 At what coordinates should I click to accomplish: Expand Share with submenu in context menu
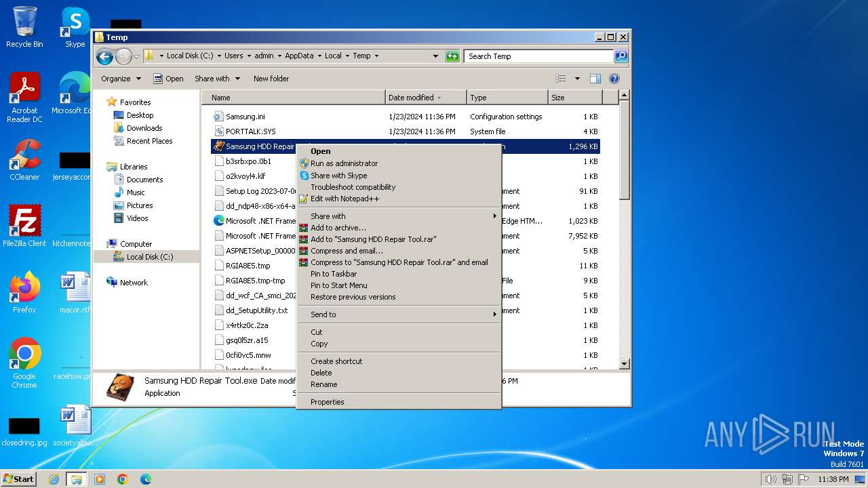[x=399, y=216]
